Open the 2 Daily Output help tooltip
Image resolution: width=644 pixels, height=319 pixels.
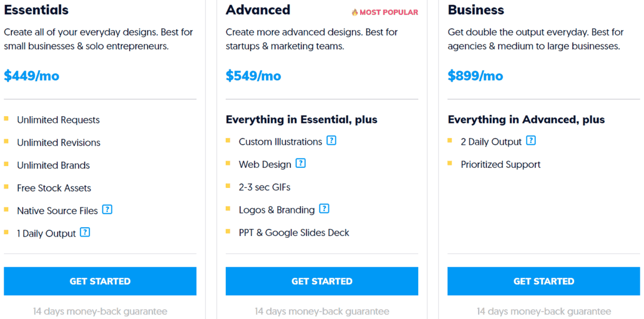point(531,141)
